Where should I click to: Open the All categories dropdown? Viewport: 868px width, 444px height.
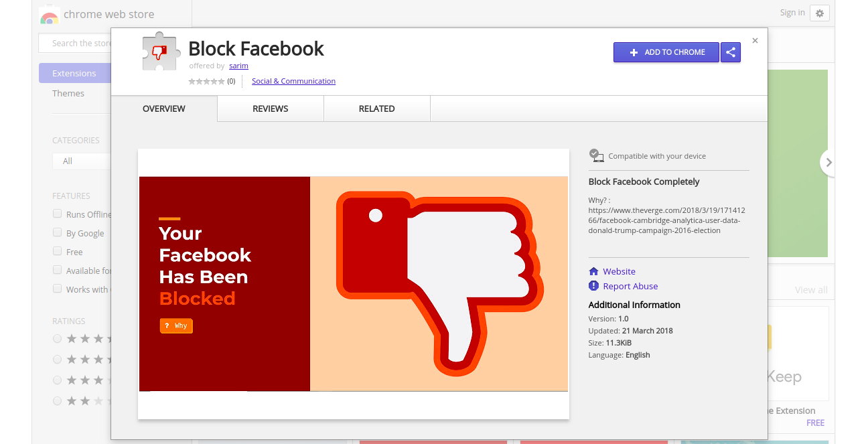click(80, 161)
